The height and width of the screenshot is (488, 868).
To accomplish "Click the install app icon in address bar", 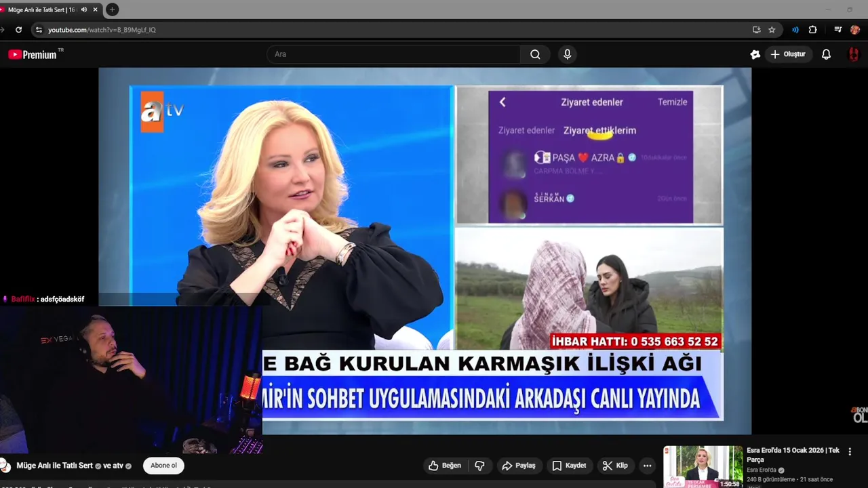I will (756, 30).
